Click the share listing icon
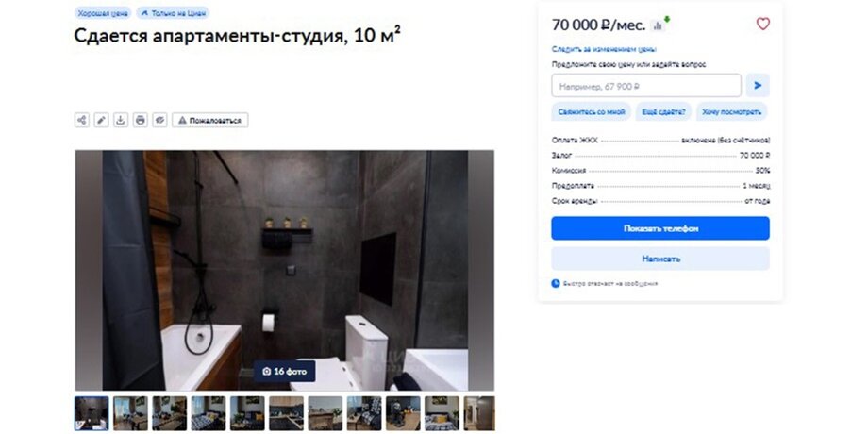This screenshot has width=868, height=434. tap(82, 120)
